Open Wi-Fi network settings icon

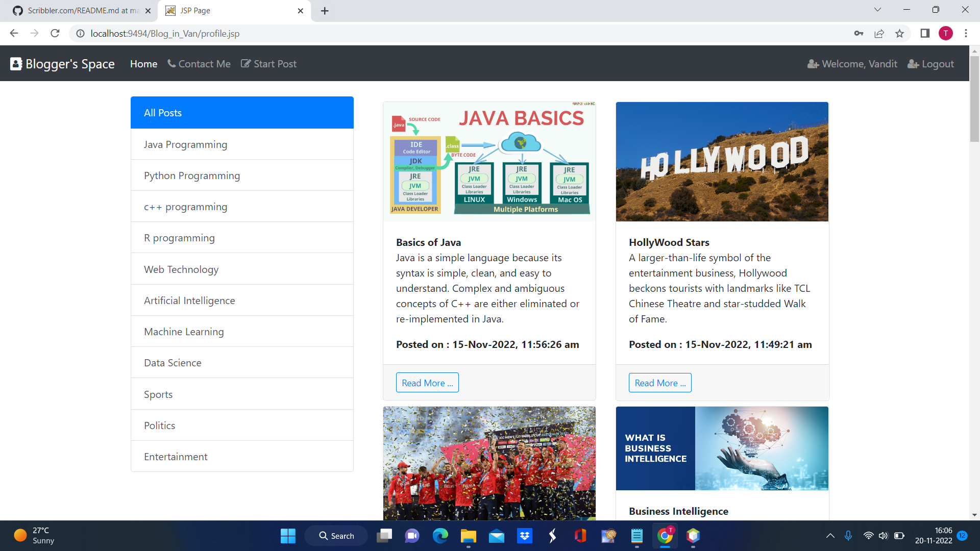coord(868,536)
